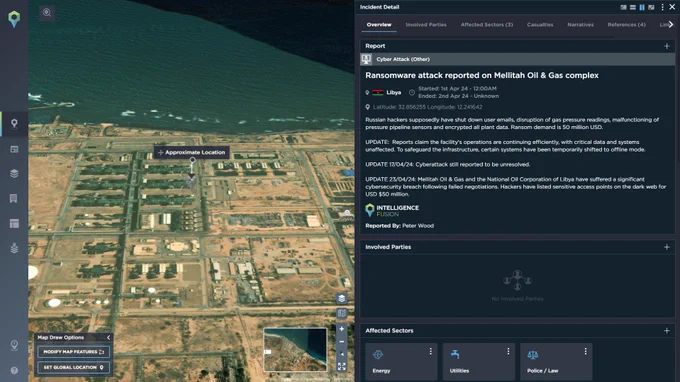Click the latitude longitude coordinates text
The image size is (680, 382).
[427, 107]
